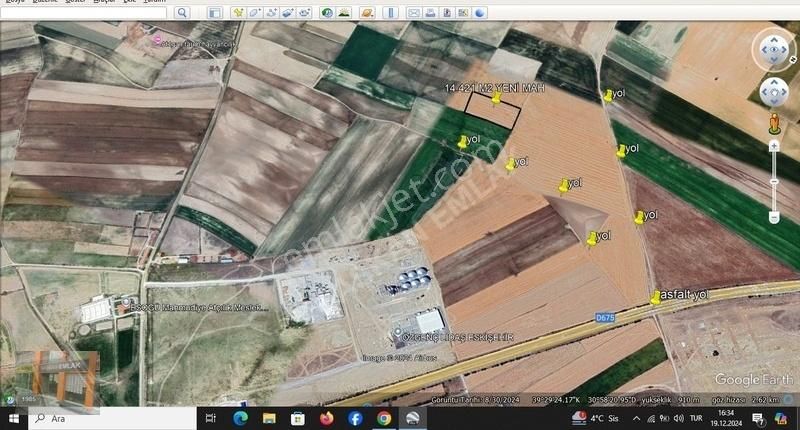
Task: Click Google Earth taskbar icon
Action: pos(412,419)
